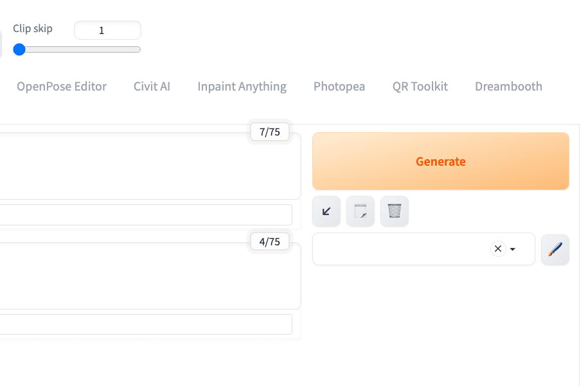588x386 pixels.
Task: Clear selected styles with the X icon
Action: [498, 249]
